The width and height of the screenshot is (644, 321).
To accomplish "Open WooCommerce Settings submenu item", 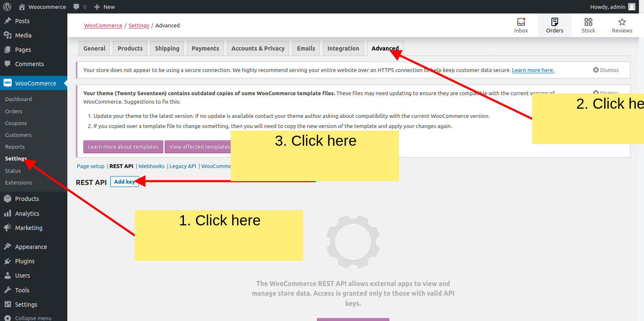I will point(16,158).
